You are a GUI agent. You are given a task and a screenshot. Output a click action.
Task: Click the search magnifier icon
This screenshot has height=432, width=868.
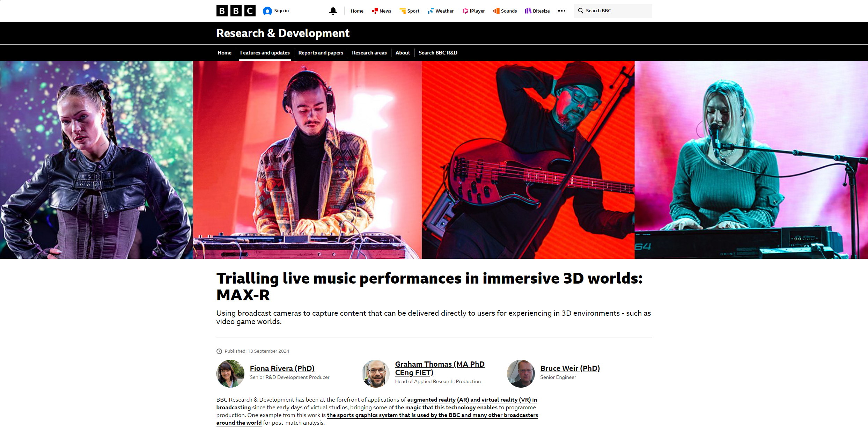click(581, 11)
